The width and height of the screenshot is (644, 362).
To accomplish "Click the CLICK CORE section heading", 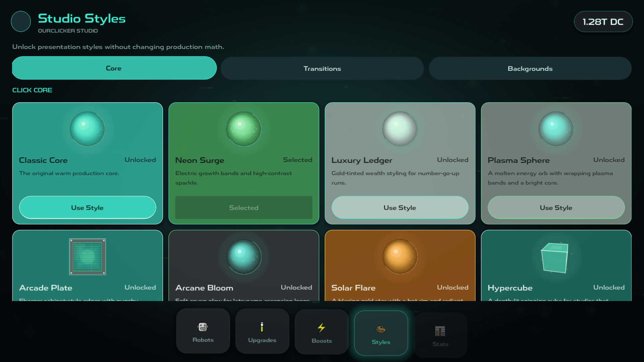I will coord(32,90).
